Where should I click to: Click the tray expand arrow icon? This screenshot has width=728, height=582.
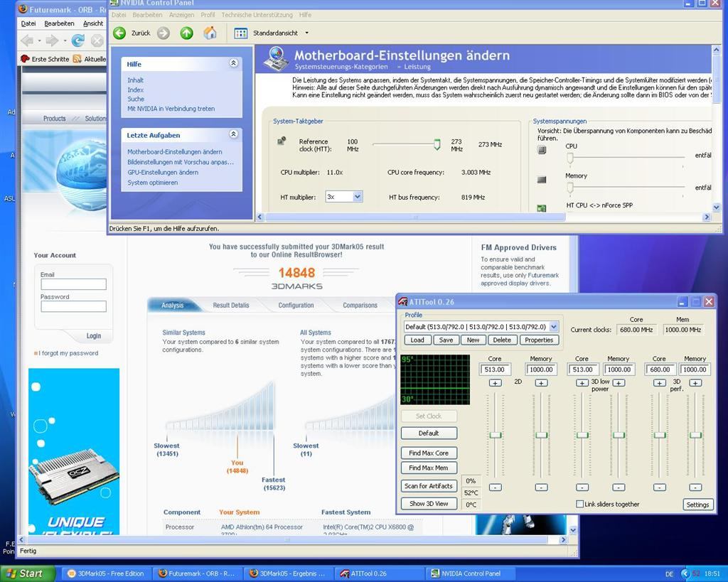click(x=685, y=574)
